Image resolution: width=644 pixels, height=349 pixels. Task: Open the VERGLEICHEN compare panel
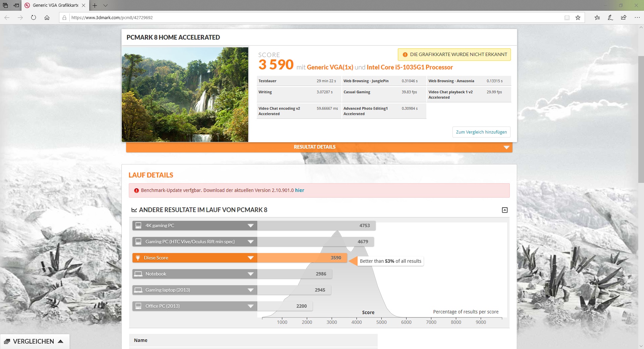click(35, 341)
